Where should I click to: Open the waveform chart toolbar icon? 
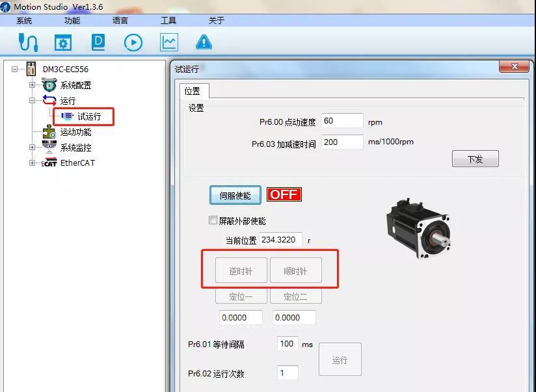(169, 42)
